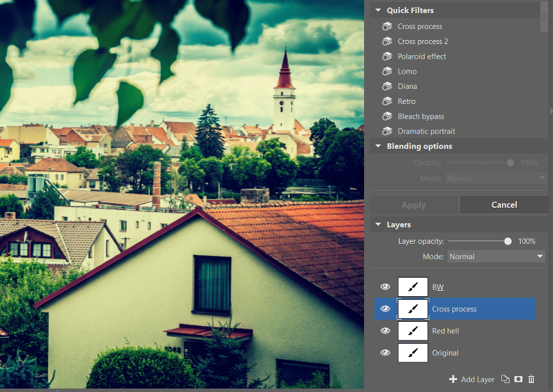Click the Lomo filter icon
The width and height of the screenshot is (553, 392).
[x=386, y=72]
